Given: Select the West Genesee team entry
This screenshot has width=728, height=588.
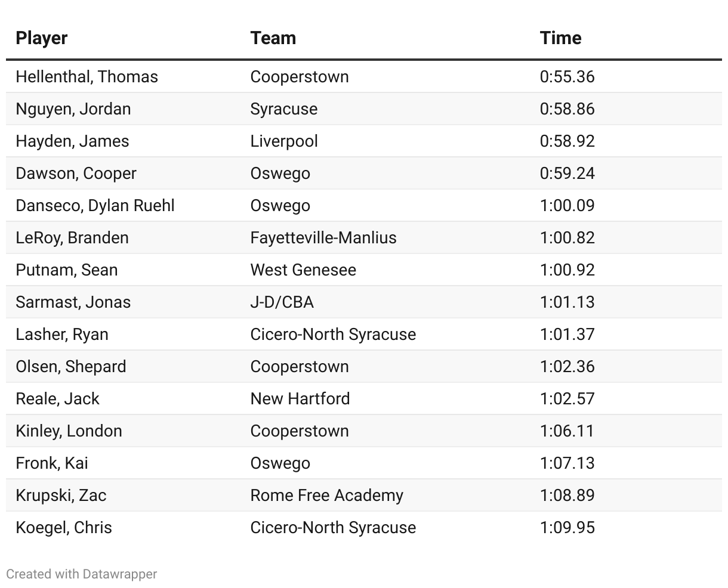Looking at the screenshot, I should click(x=303, y=270).
